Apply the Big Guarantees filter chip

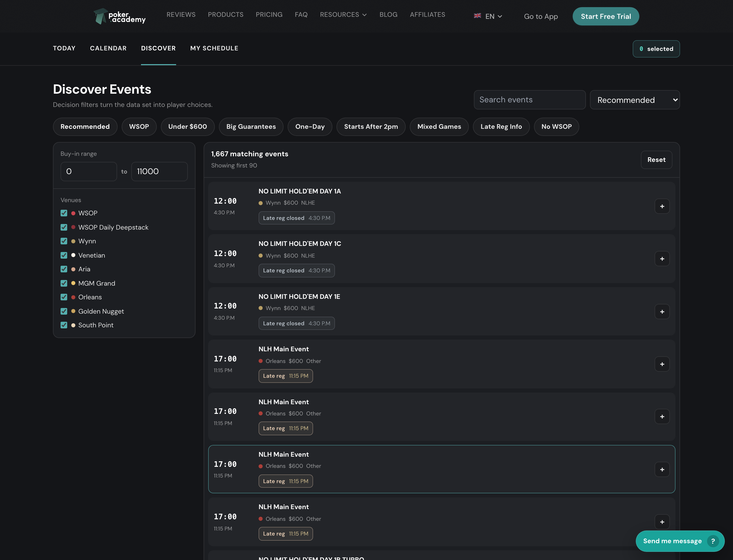point(251,127)
